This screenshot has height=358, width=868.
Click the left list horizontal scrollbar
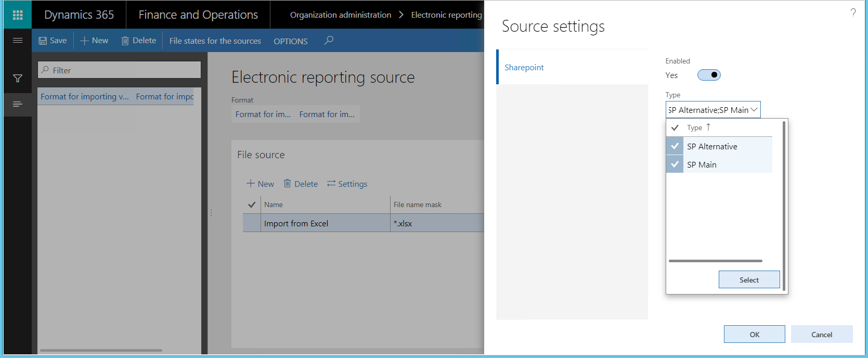(x=101, y=350)
